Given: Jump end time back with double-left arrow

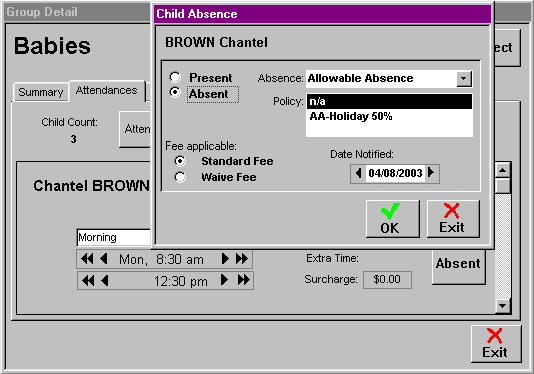Looking at the screenshot, I should (88, 280).
